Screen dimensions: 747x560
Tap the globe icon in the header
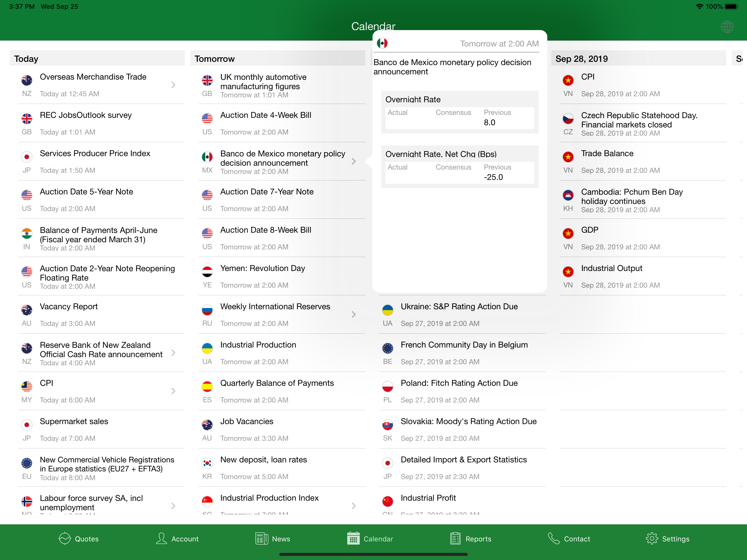[x=727, y=27]
